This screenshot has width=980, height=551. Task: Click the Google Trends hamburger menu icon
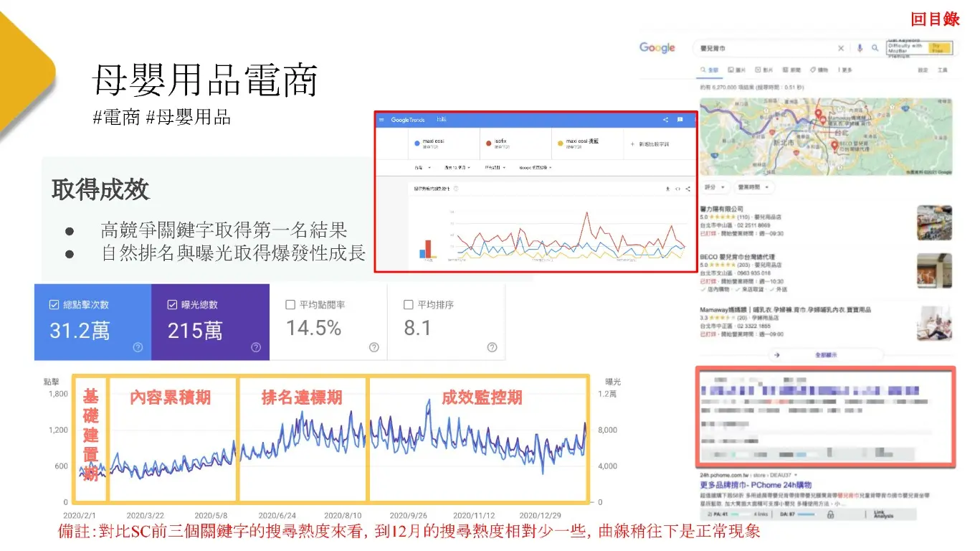[381, 120]
